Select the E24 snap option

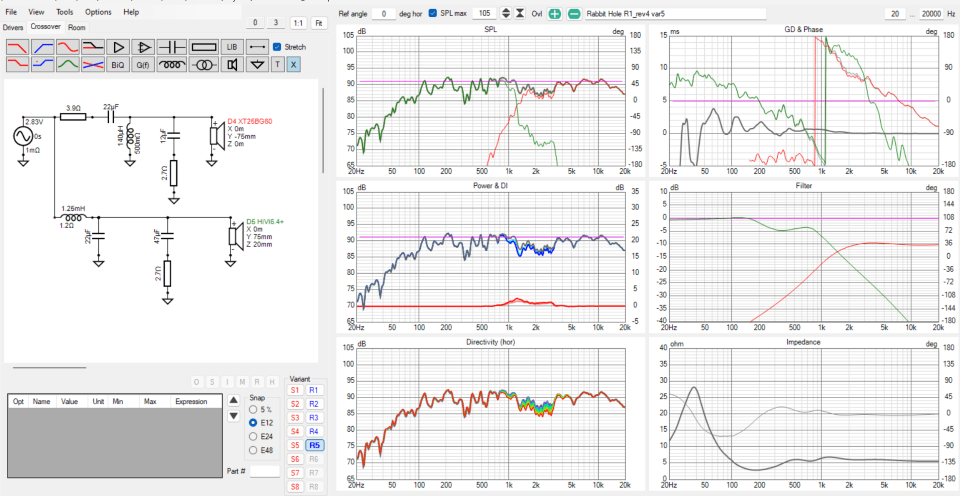click(252, 437)
